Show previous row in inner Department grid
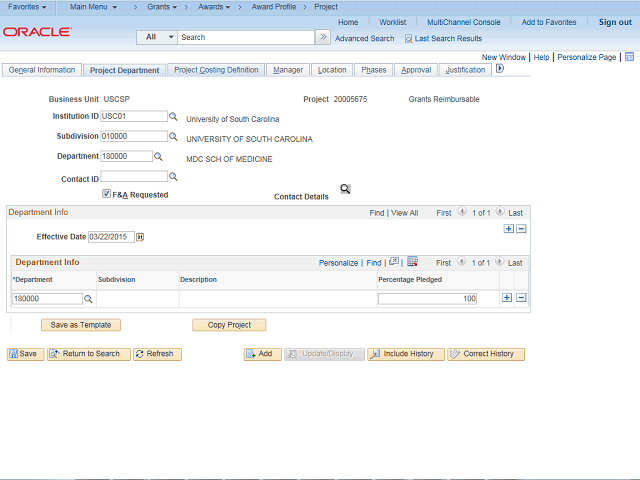Screen dimensions: 640x480 tap(462, 262)
